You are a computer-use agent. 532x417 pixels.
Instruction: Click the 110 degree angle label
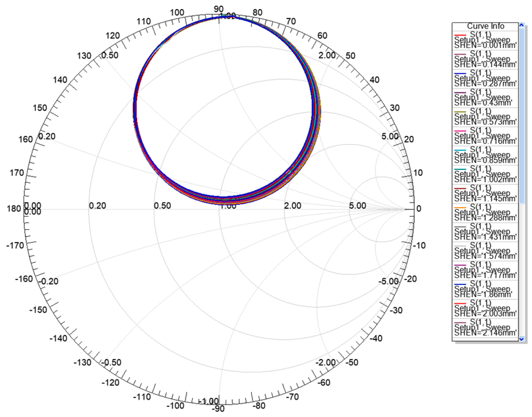[x=144, y=21]
